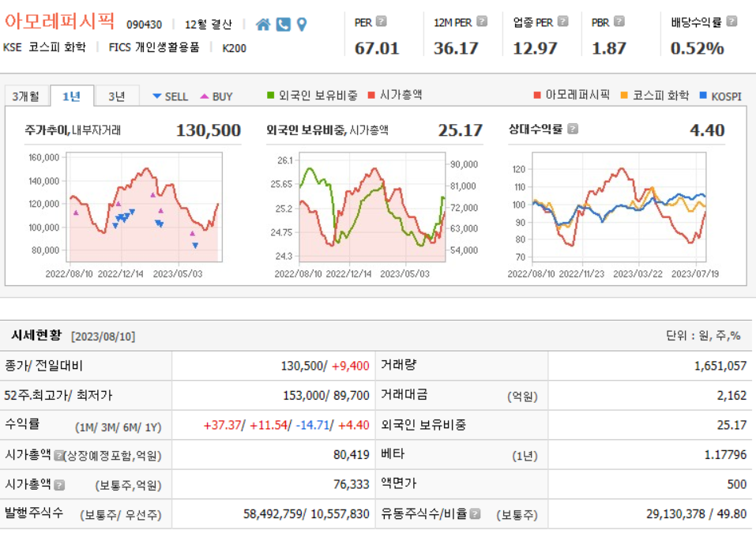Switch to the 3년 chart tab
Image resolution: width=756 pixels, height=534 pixels.
pos(117,94)
